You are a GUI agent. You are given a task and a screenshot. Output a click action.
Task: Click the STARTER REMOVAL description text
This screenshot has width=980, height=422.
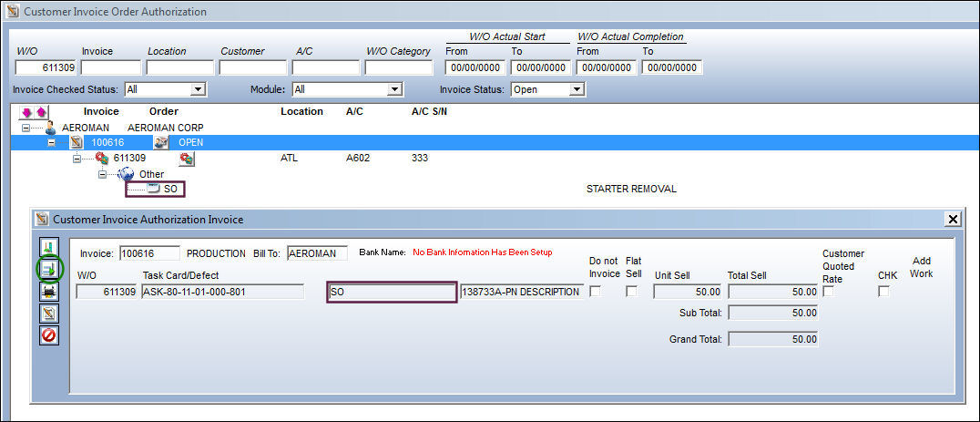[631, 189]
